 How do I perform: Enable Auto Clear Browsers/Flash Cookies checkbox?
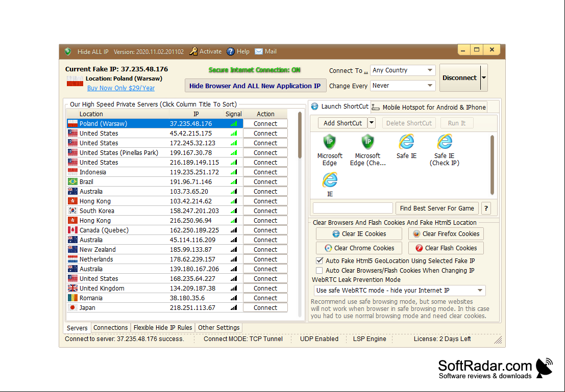coord(320,270)
